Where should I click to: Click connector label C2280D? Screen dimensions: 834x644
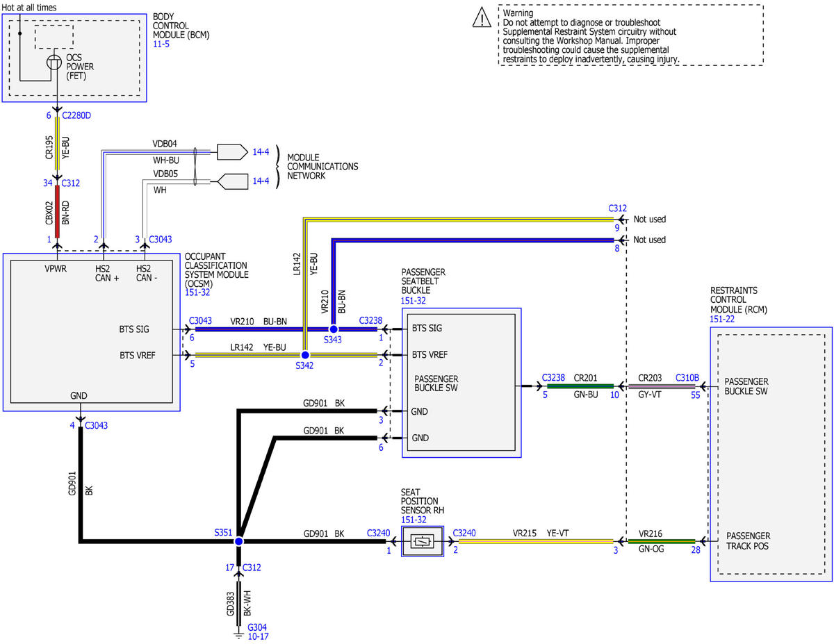(x=76, y=115)
